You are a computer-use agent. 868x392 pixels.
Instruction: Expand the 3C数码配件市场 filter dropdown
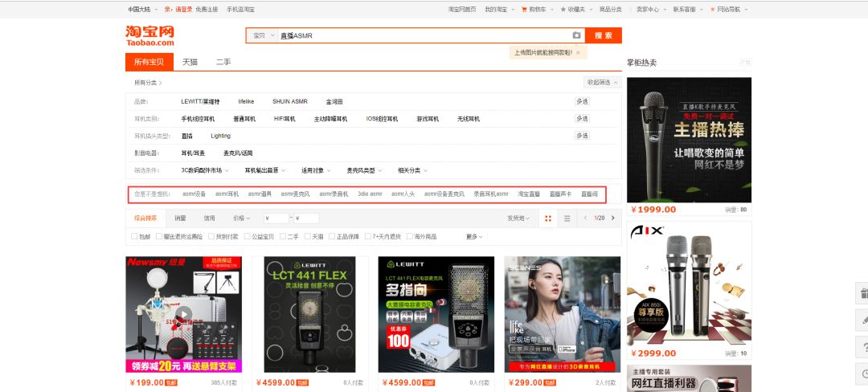205,170
